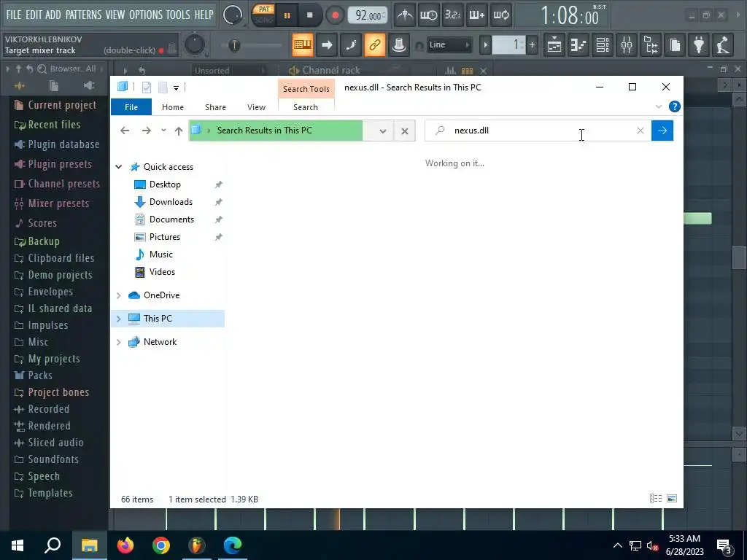Open Windows Start menu
The width and height of the screenshot is (747, 560).
coord(18,545)
